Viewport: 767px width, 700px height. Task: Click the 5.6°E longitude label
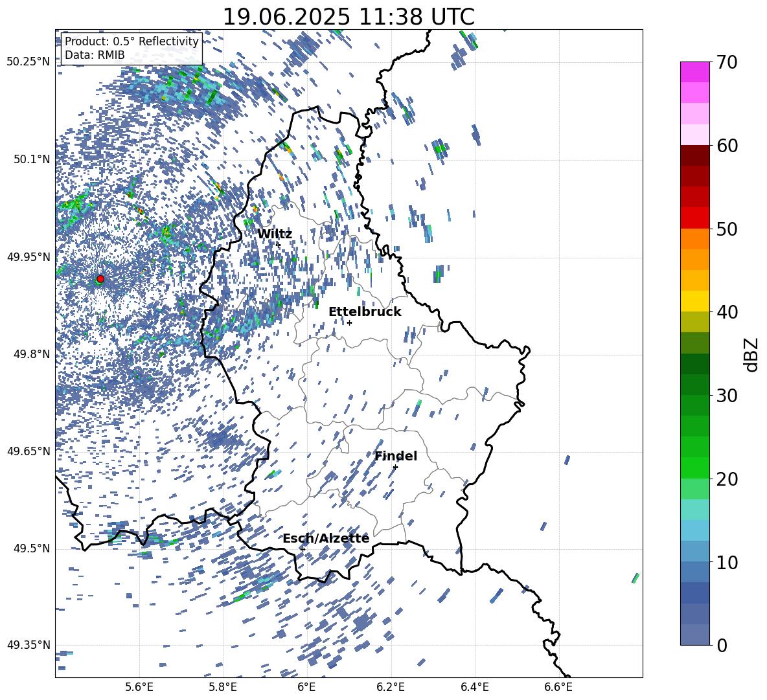[139, 688]
